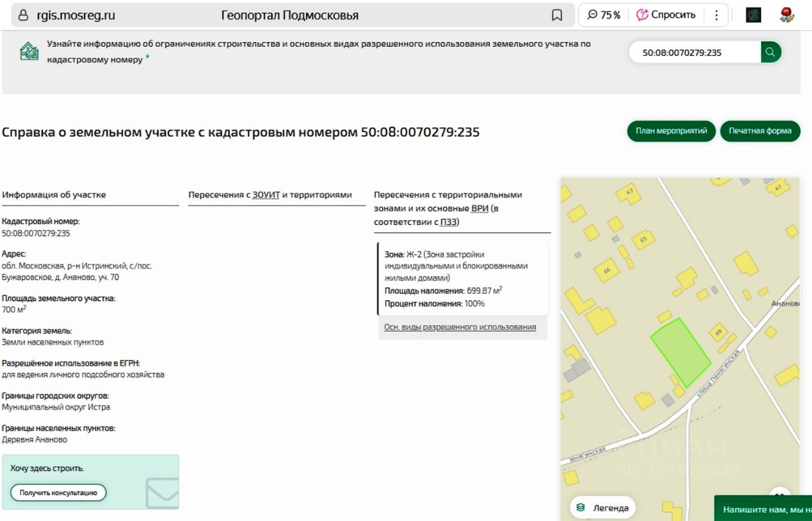Open the Легенда map legend

point(603,508)
